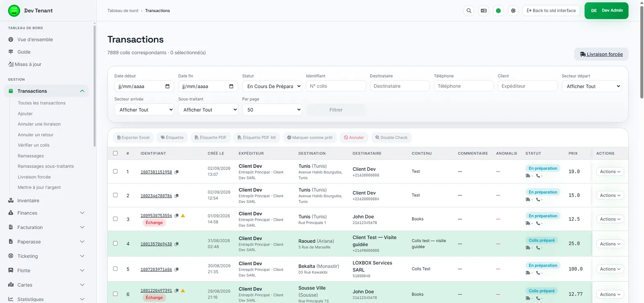Select Ramassages sous-traitants submenu item
Screen dimensions: 644x303
pyautogui.click(x=45, y=166)
